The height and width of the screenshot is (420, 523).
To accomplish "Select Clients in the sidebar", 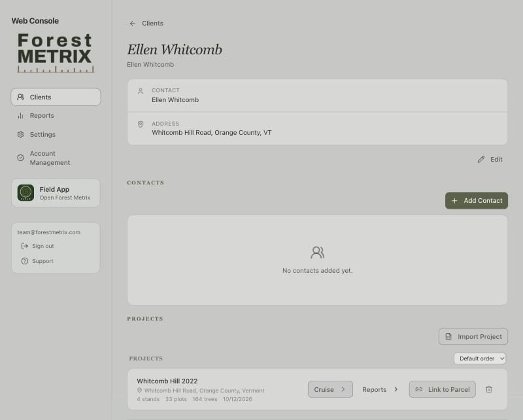I will click(56, 97).
